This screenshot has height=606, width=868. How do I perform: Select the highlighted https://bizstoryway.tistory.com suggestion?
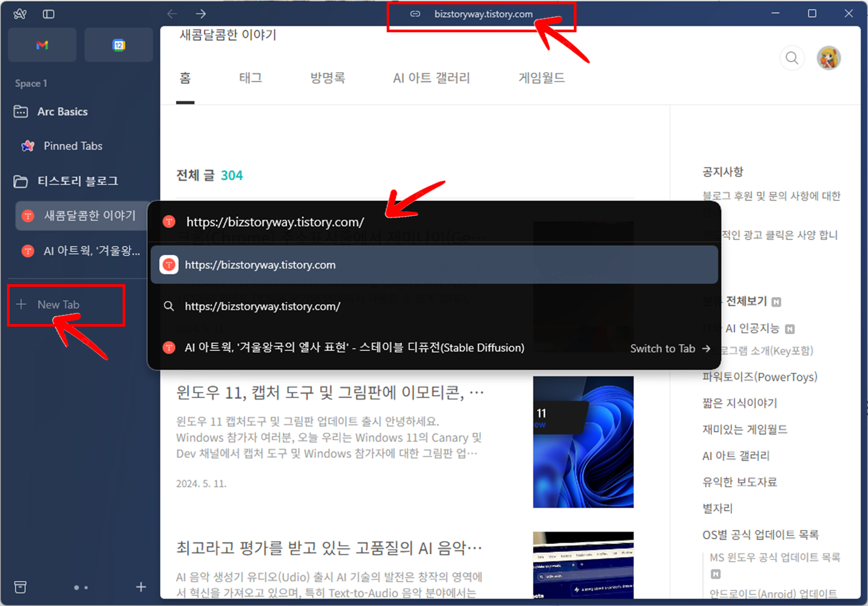pyautogui.click(x=434, y=265)
